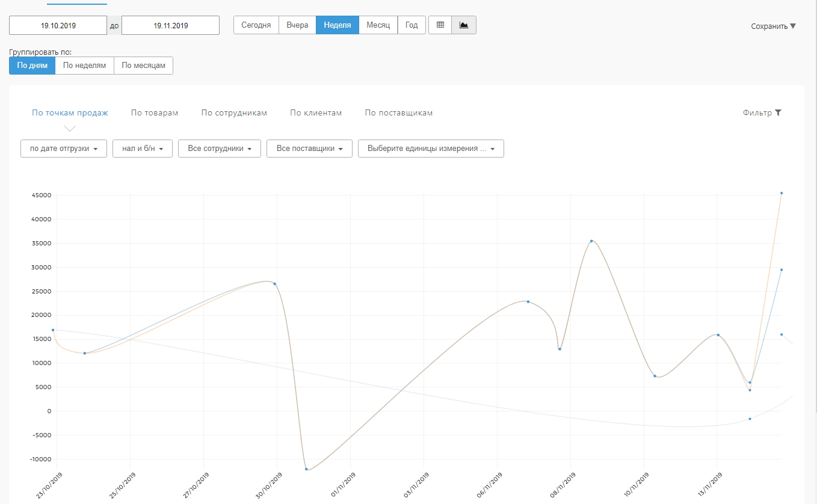Click the topmost chart point at 45000
817x504 pixels.
point(782,193)
